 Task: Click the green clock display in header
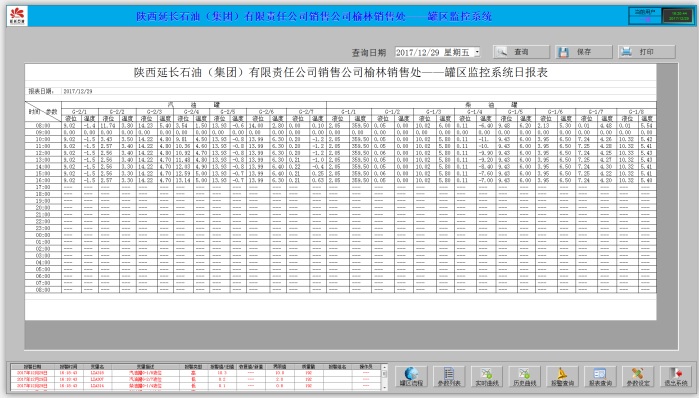(x=678, y=16)
